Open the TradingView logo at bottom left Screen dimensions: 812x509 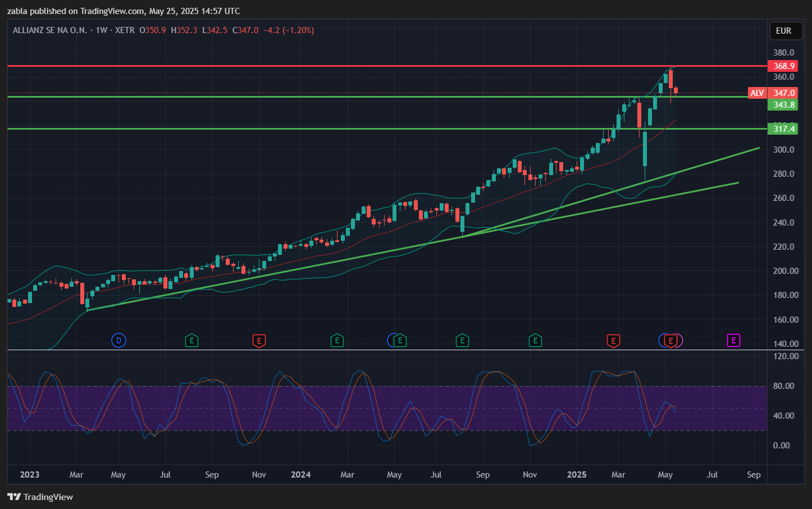[x=40, y=497]
